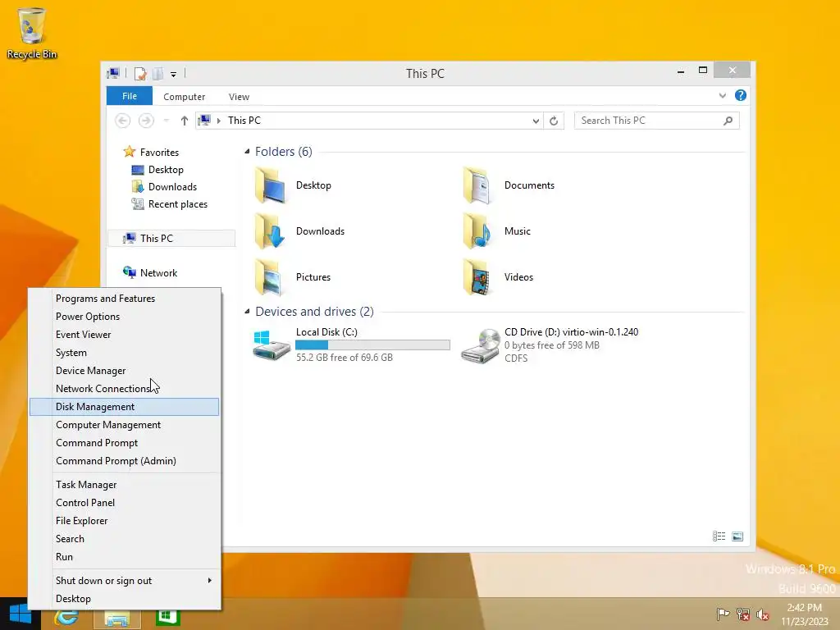Choose File Explorer in the menu

125,521
